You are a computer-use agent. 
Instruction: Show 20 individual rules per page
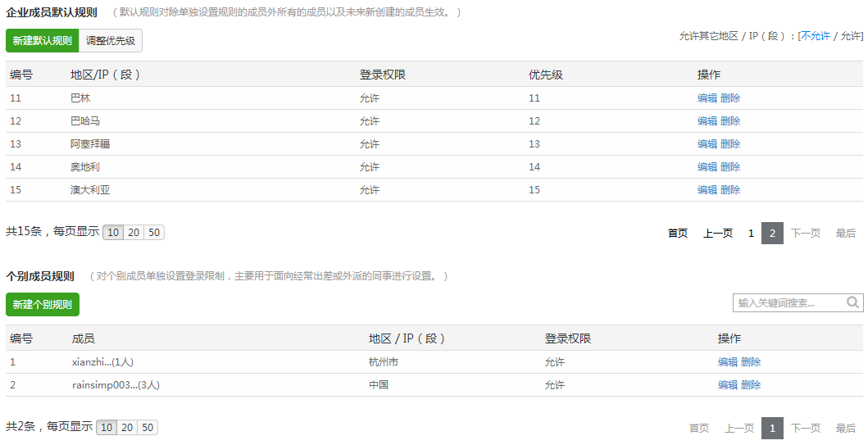(127, 428)
